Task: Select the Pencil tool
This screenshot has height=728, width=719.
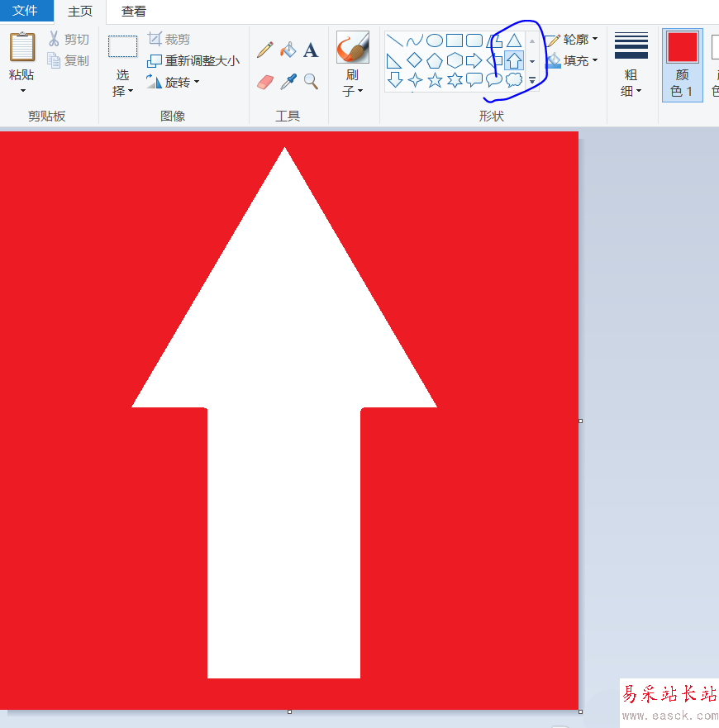Action: pyautogui.click(x=264, y=50)
